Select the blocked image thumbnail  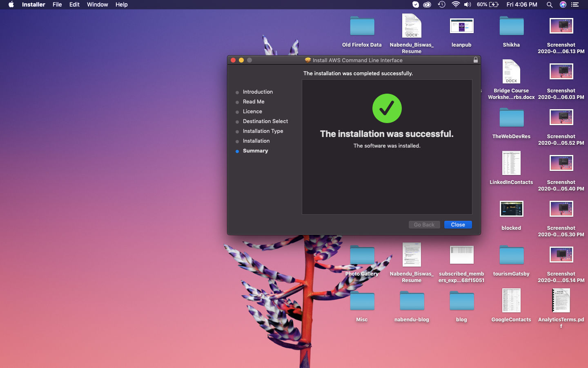(x=511, y=209)
